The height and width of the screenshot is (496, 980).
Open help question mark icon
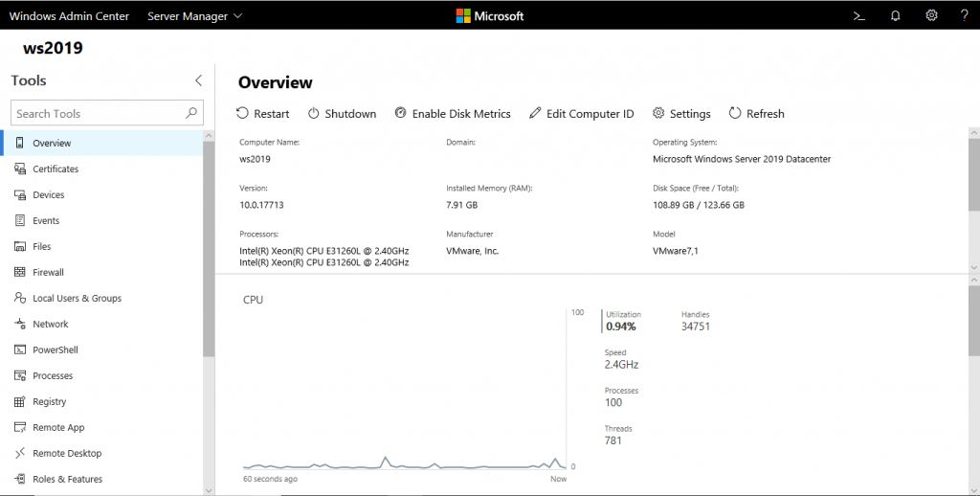(965, 15)
